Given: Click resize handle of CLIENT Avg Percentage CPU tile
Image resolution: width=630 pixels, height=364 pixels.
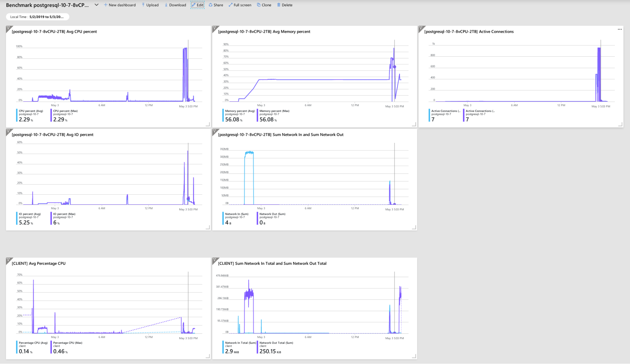Looking at the screenshot, I should click(208, 356).
